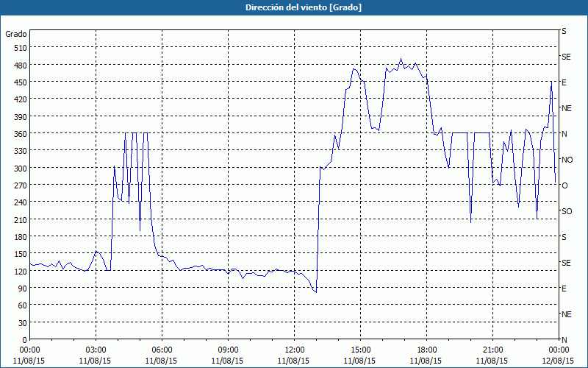The width and height of the screenshot is (588, 368).
Task: Click the 11/08/15 date under 21:00
Action: (x=492, y=361)
